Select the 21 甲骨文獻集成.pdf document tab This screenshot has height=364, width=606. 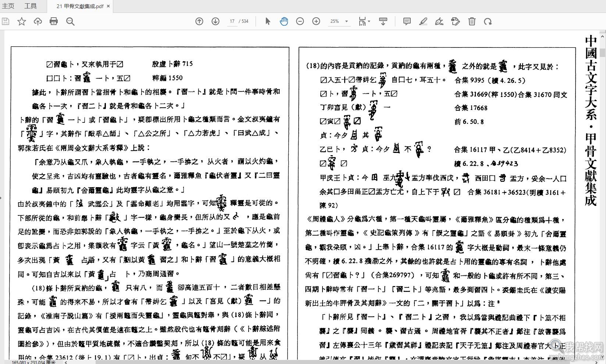pyautogui.click(x=80, y=6)
